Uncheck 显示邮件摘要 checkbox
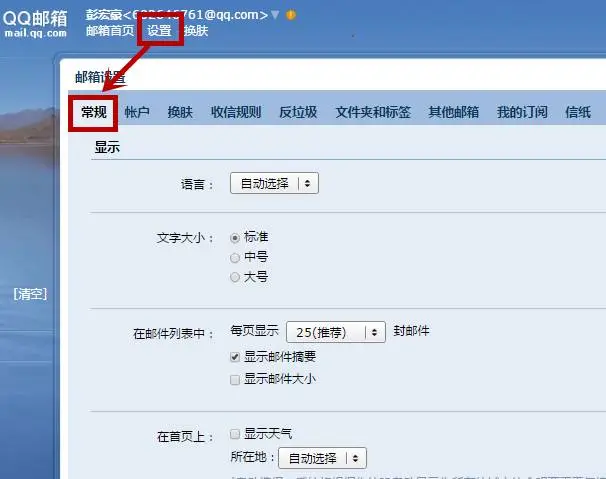This screenshot has width=606, height=479. click(x=235, y=357)
